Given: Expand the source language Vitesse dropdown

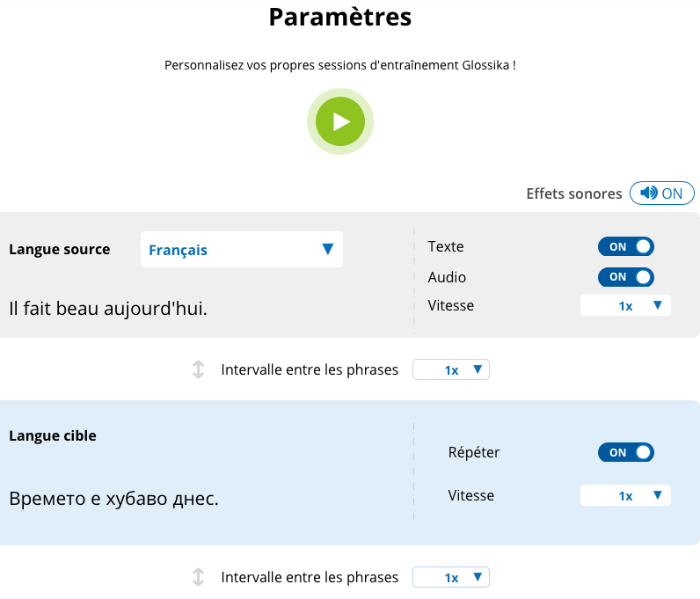Looking at the screenshot, I should coord(625,306).
